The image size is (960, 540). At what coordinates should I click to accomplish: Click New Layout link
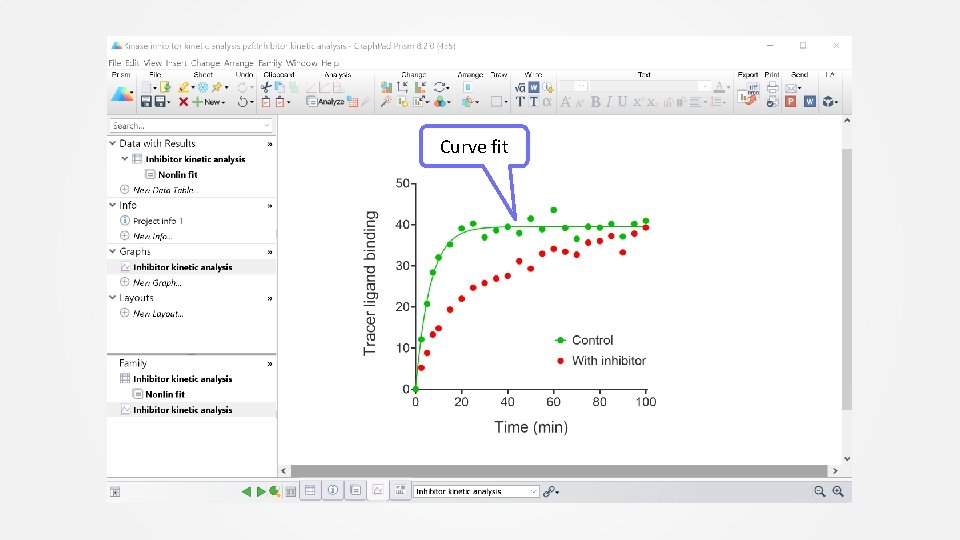coord(158,313)
